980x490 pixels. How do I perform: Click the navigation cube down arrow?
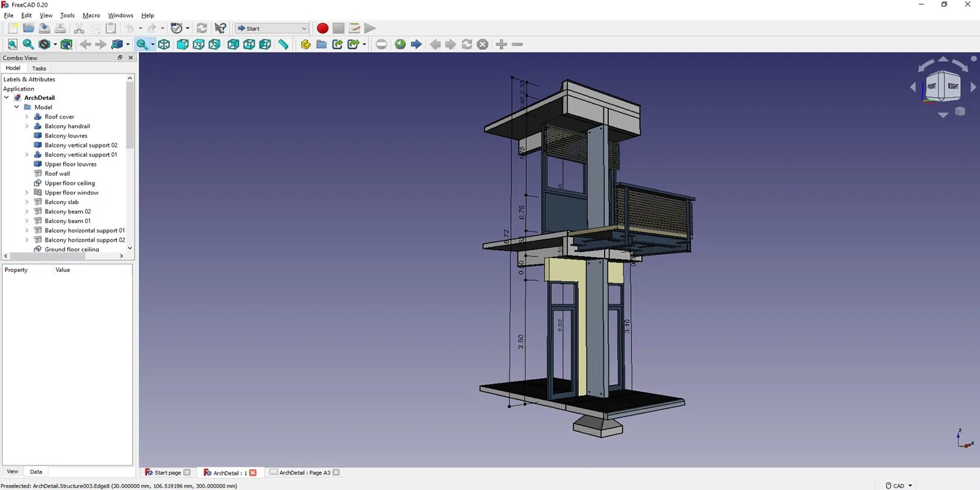[943, 115]
